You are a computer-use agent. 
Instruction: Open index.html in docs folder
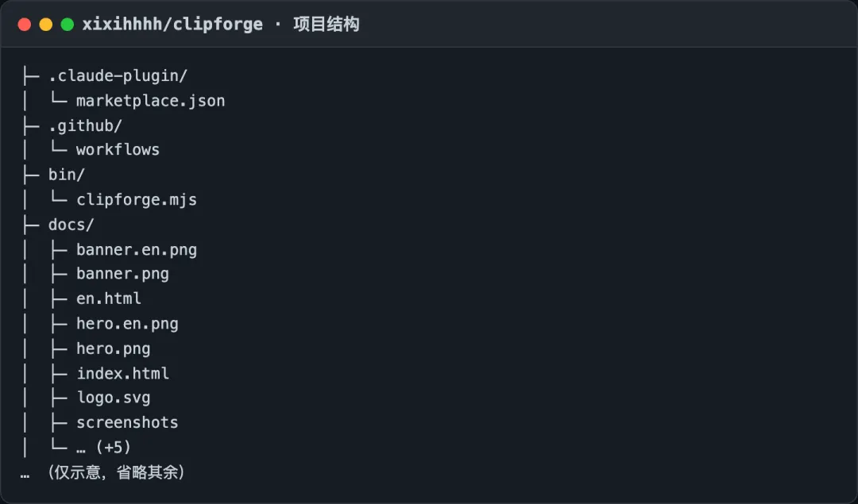(122, 373)
